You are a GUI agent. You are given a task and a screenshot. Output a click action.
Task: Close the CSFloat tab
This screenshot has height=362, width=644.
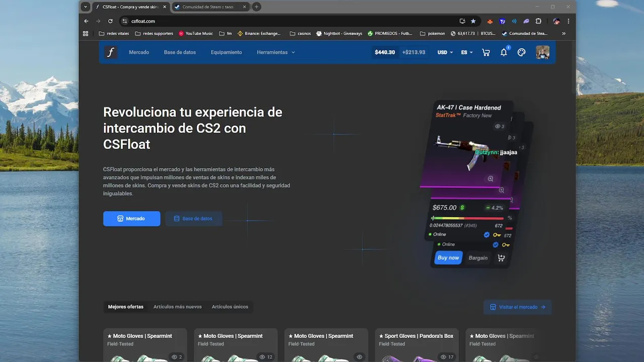tap(164, 7)
